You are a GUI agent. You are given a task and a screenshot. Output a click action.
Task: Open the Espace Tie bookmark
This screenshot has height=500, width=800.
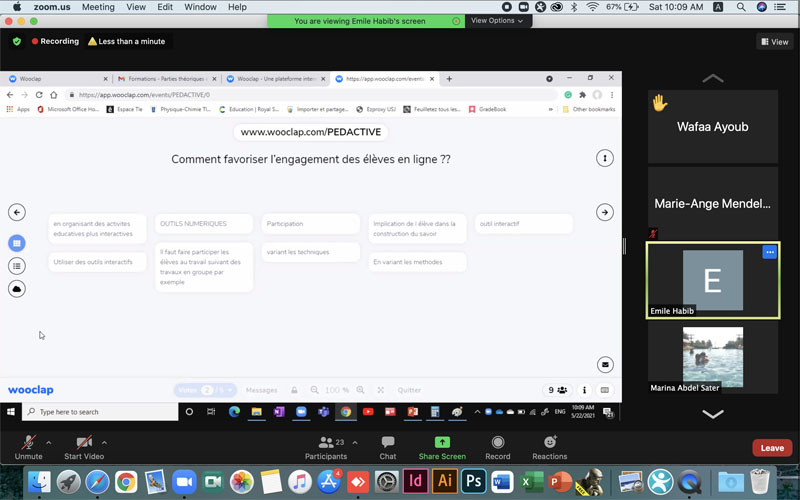tap(124, 109)
